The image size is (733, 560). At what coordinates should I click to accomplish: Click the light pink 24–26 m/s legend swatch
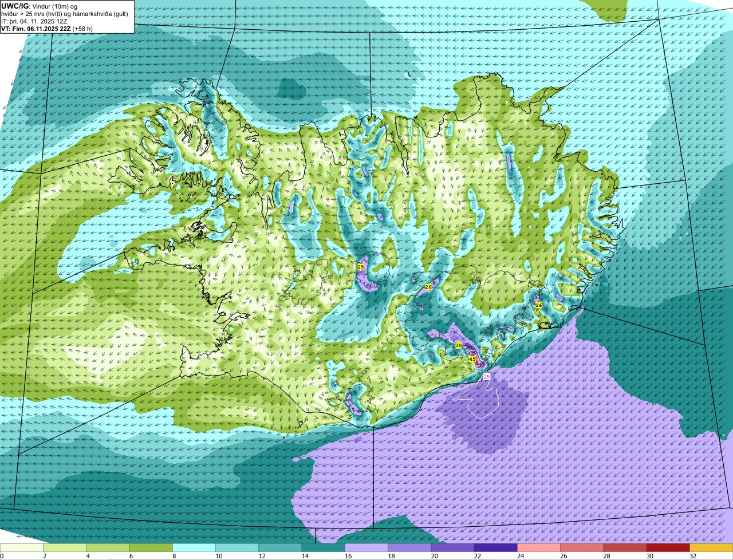[539, 548]
